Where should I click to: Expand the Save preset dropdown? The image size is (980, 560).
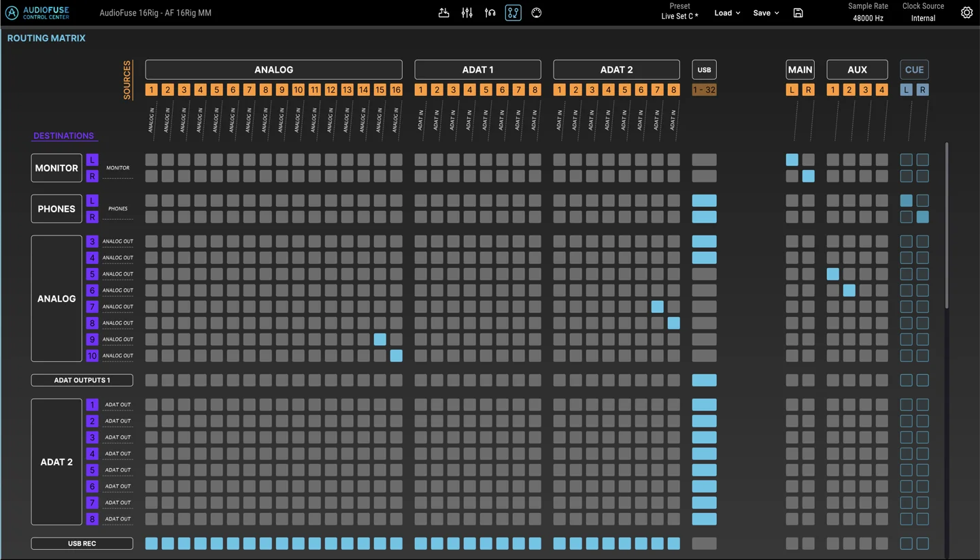click(765, 13)
